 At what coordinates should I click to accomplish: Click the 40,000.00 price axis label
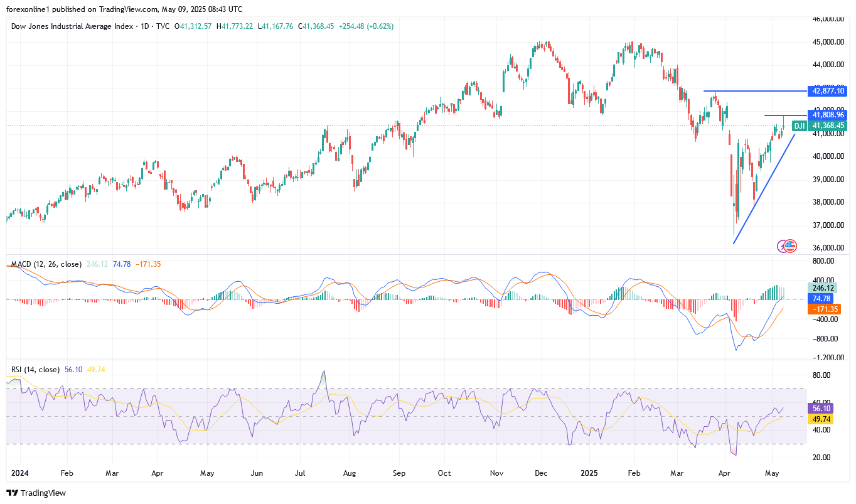click(x=828, y=156)
